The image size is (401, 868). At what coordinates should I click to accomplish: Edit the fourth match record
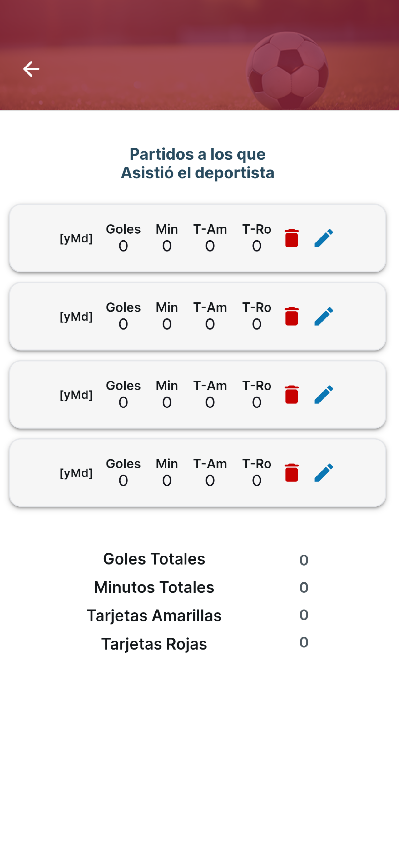tap(324, 473)
